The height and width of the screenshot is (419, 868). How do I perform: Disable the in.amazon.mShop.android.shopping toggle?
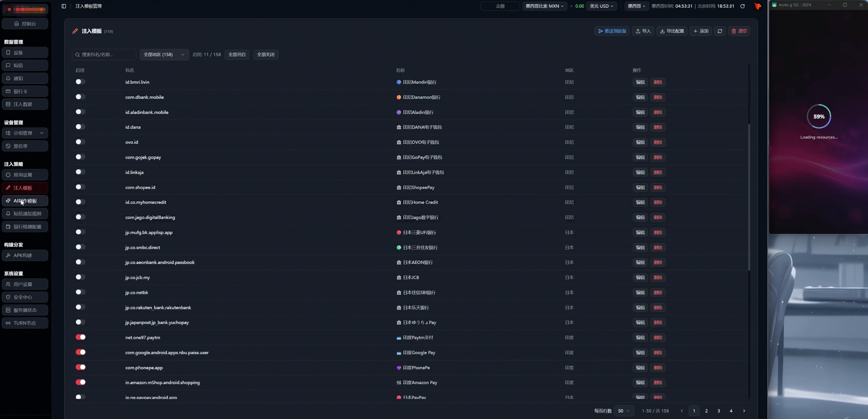[80, 382]
